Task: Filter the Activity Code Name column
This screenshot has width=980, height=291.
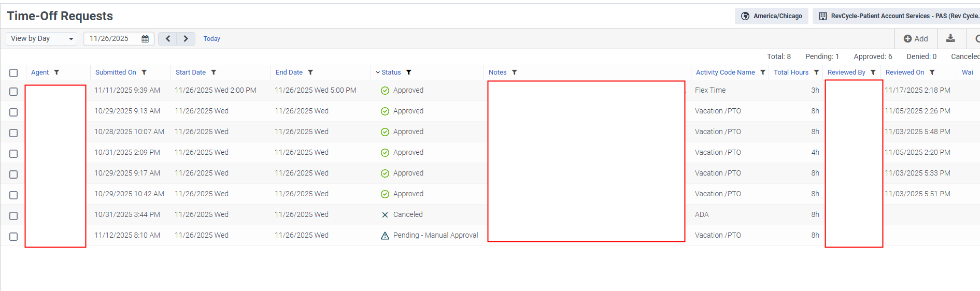Action: click(763, 72)
